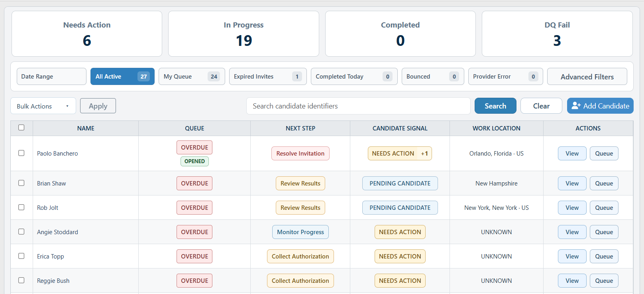Mark the Angie Stoddard checkbox
644x294 pixels.
22,232
